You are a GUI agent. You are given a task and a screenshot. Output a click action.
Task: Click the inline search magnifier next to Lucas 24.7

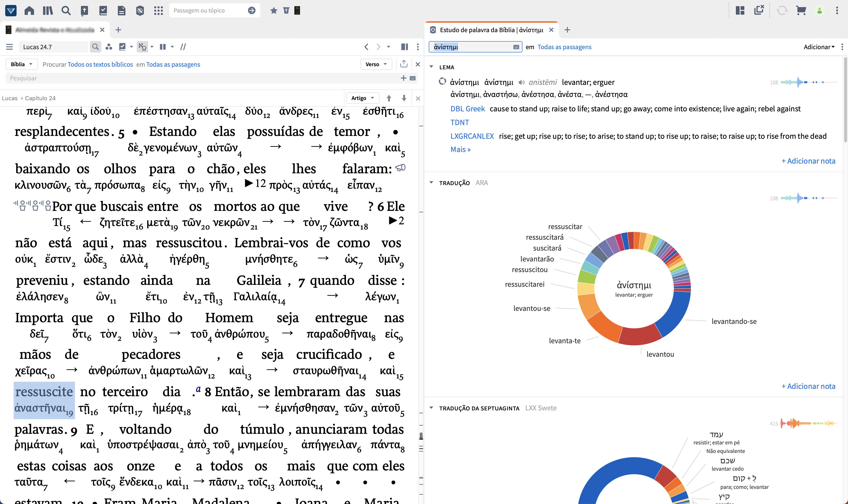tap(96, 47)
